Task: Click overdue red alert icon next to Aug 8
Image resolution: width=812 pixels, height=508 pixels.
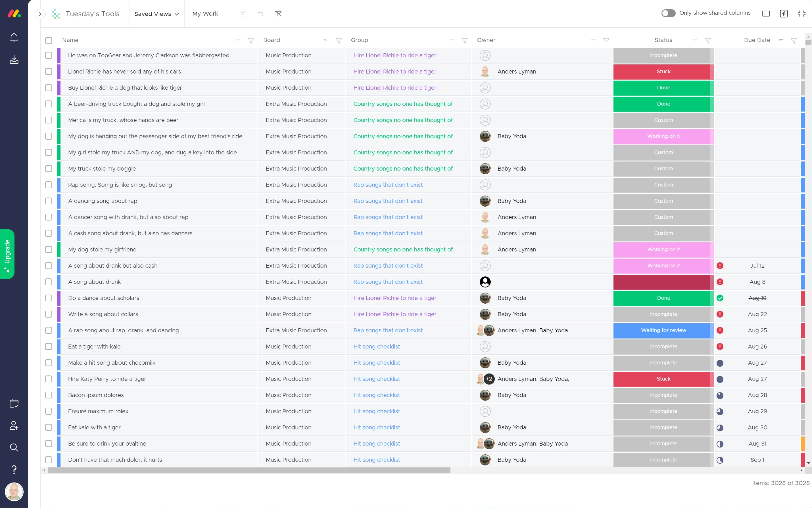Action: point(720,282)
